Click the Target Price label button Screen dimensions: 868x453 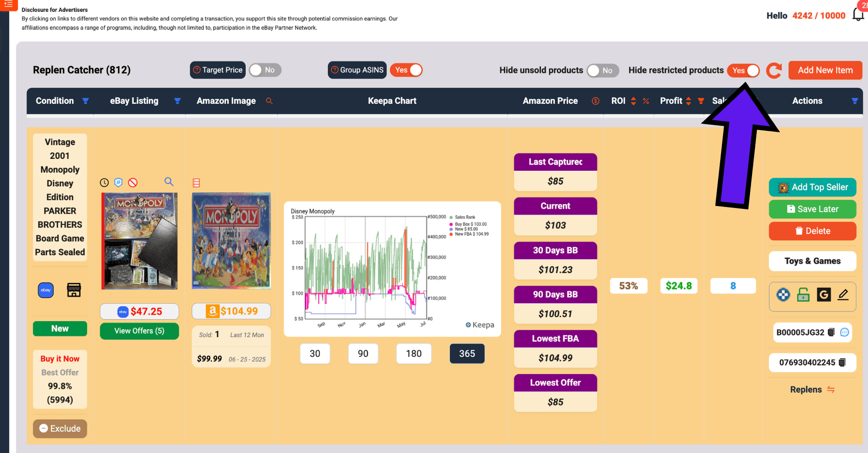click(x=218, y=70)
